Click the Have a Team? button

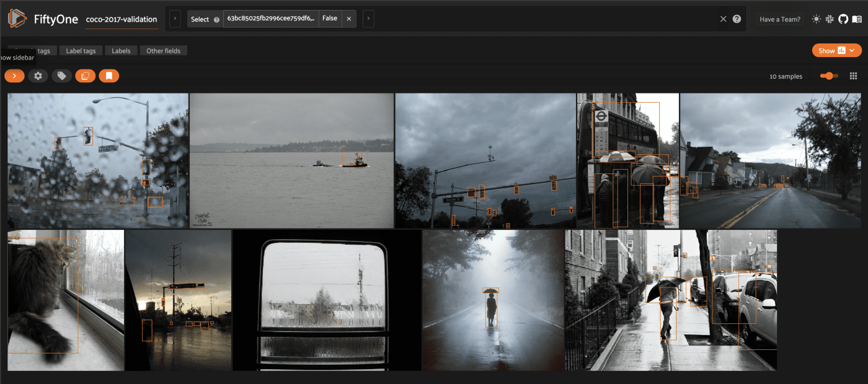click(780, 19)
